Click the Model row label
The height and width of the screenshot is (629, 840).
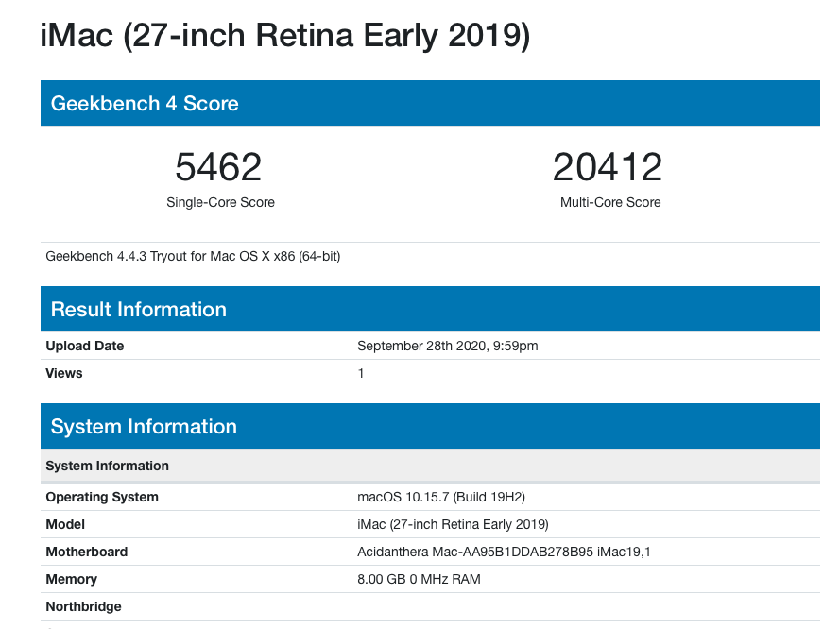(x=65, y=524)
